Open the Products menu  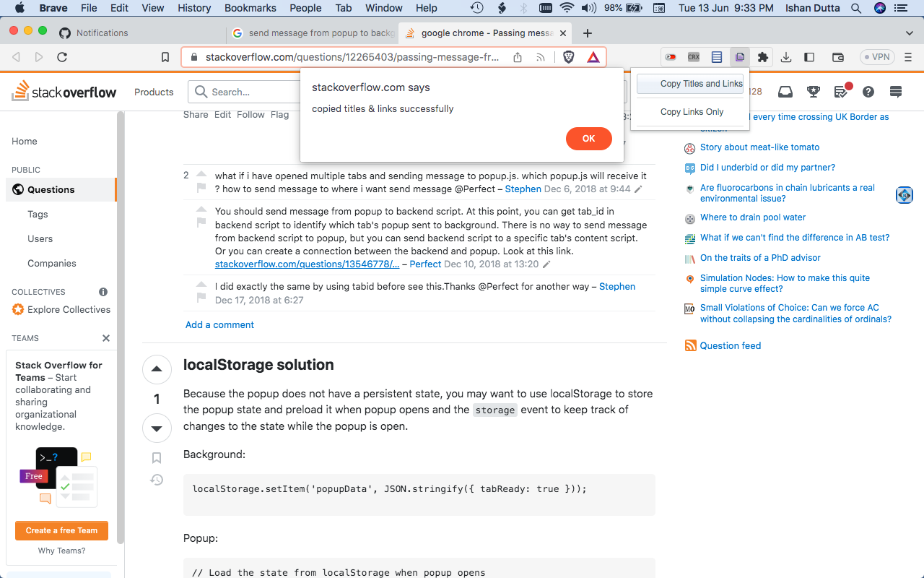pyautogui.click(x=154, y=92)
